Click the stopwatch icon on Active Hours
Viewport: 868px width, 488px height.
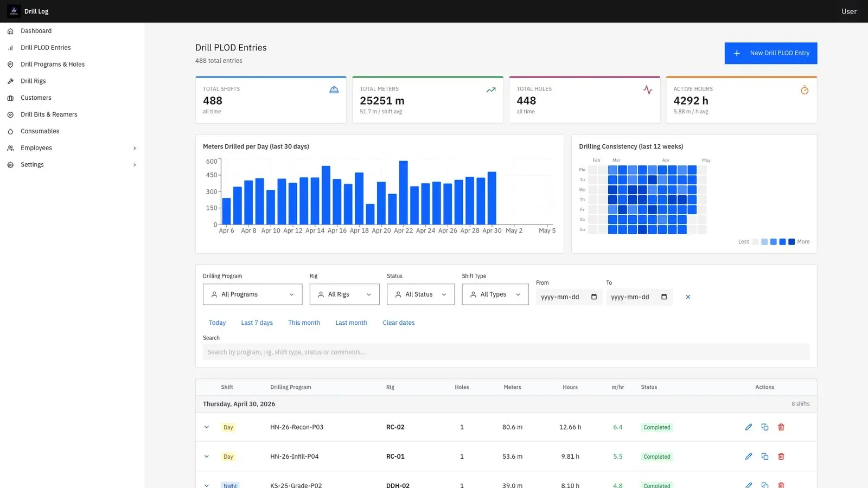(805, 90)
